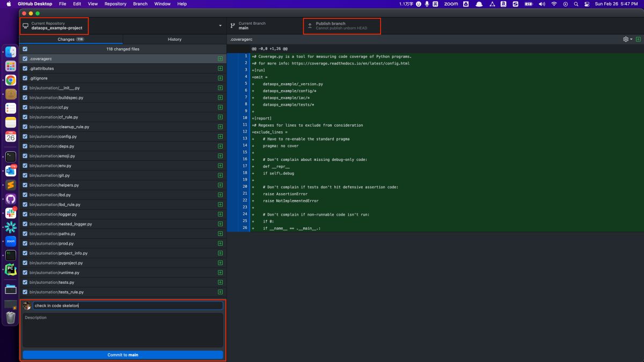Screen dimensions: 644x362
Task: Click the commit author avatar
Action: point(27,306)
